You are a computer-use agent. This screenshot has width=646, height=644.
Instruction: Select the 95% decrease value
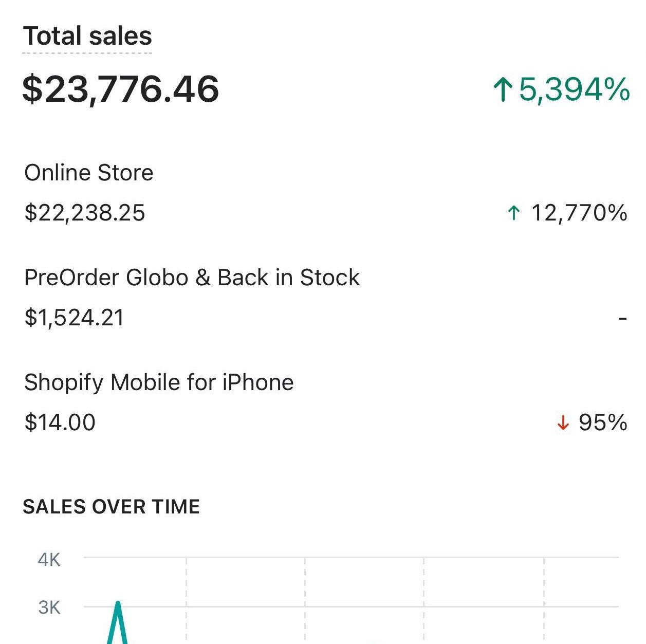(603, 422)
